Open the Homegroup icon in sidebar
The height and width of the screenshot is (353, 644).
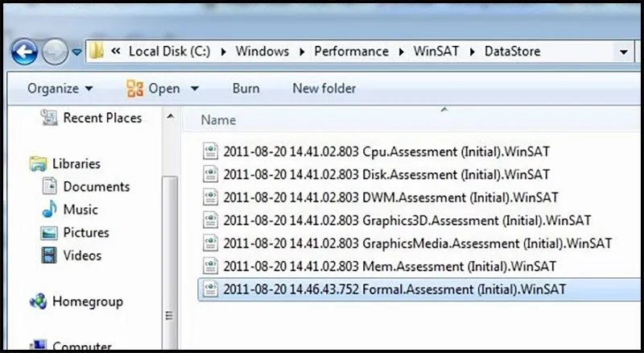tap(38, 302)
